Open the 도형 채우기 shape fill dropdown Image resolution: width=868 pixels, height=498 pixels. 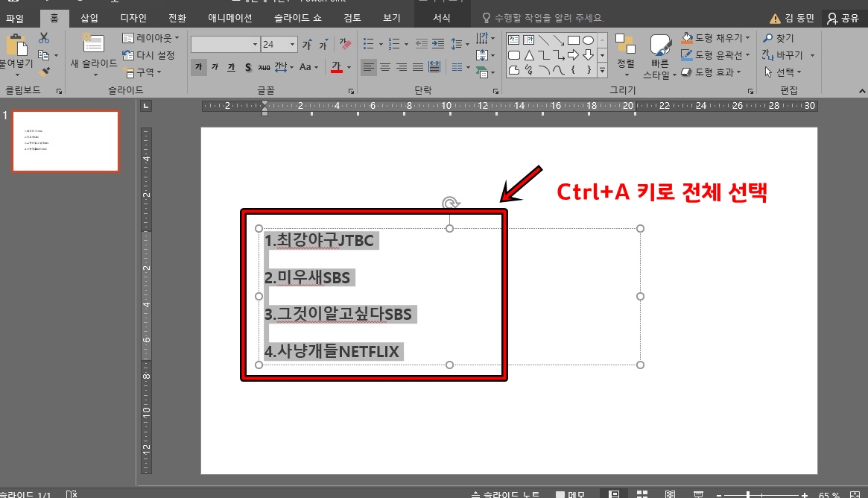click(715, 38)
